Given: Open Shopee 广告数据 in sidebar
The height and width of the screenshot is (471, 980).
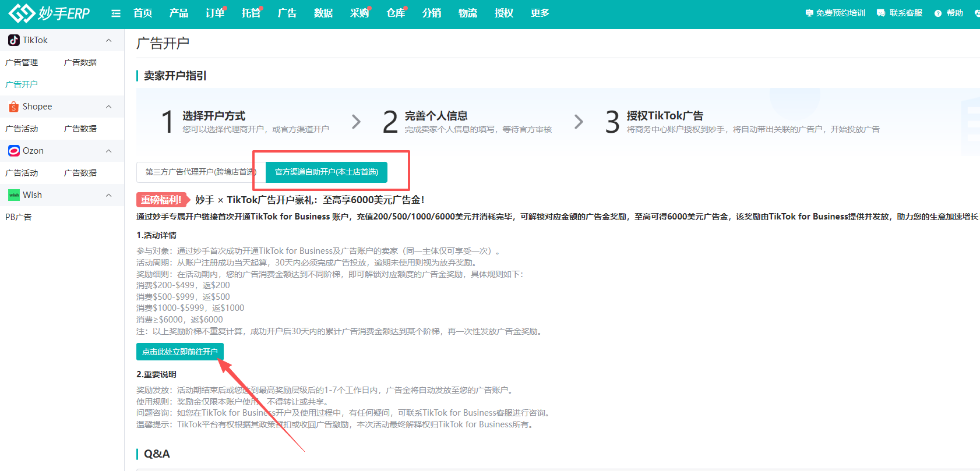Looking at the screenshot, I should (80, 129).
